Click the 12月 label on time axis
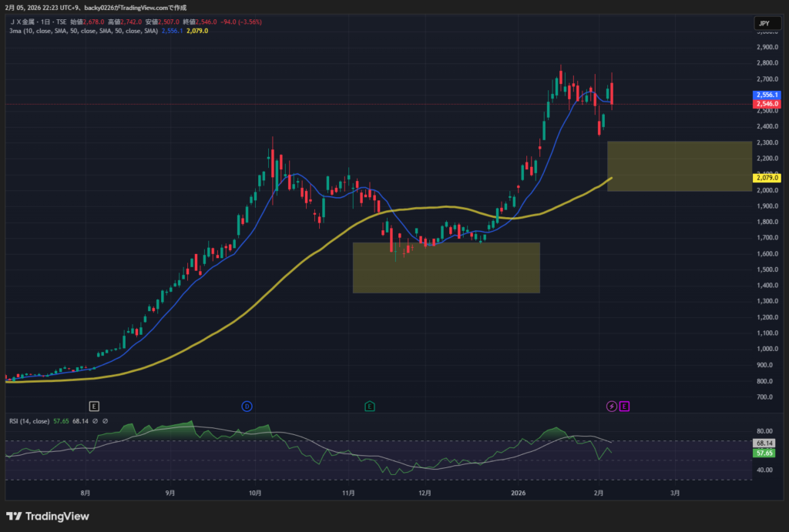 424,493
